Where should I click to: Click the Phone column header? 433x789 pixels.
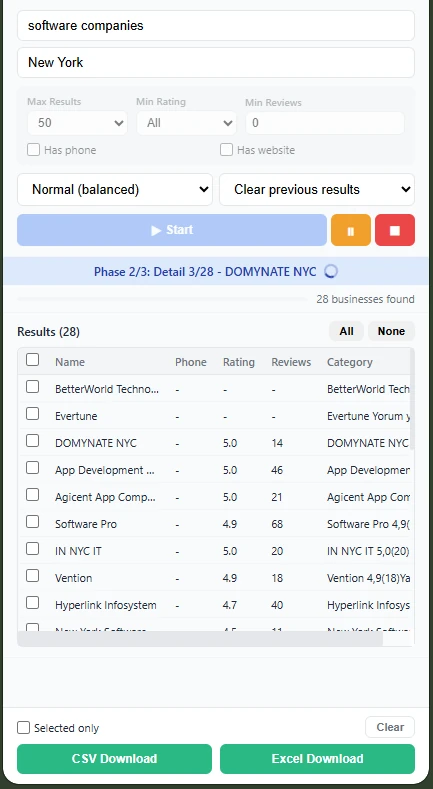point(191,362)
